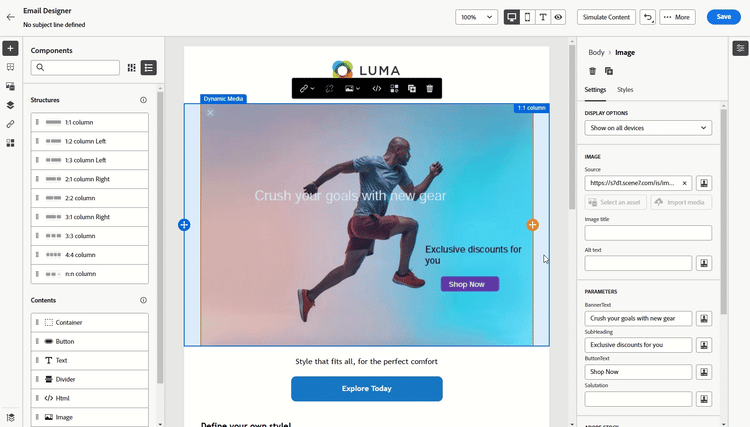Duplicate image via right panel copy icon
Screen dimensions: 750x427
609,71
